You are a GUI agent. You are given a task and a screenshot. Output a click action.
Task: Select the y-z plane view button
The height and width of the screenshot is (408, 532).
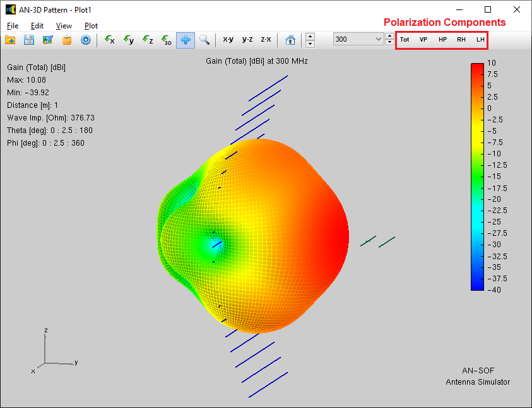coord(247,39)
